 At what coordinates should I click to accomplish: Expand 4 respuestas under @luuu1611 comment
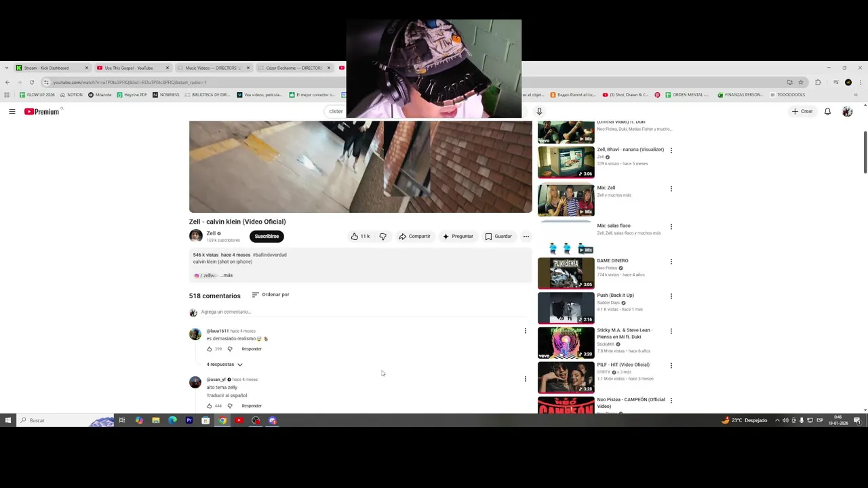[224, 365]
